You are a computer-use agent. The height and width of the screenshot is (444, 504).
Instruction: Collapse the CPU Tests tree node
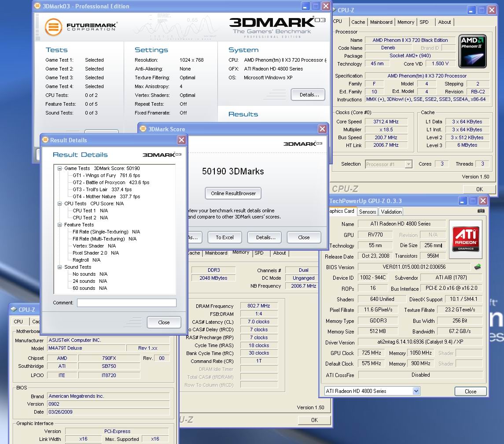59,203
